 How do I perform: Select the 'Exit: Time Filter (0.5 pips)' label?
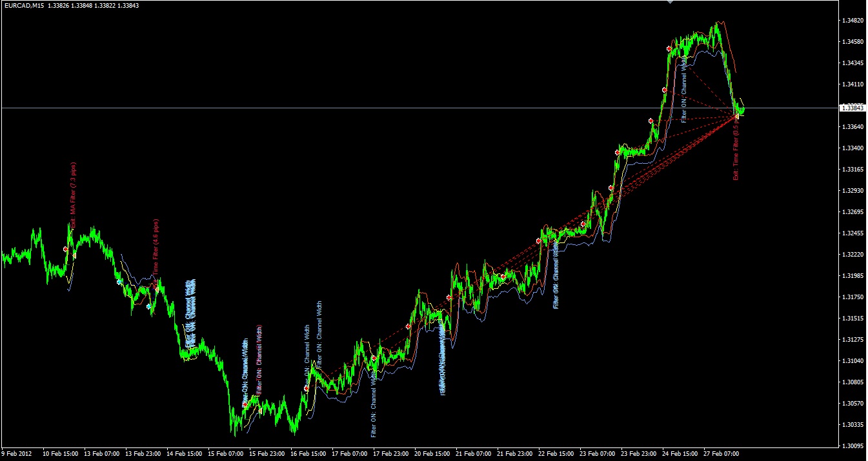pos(736,148)
